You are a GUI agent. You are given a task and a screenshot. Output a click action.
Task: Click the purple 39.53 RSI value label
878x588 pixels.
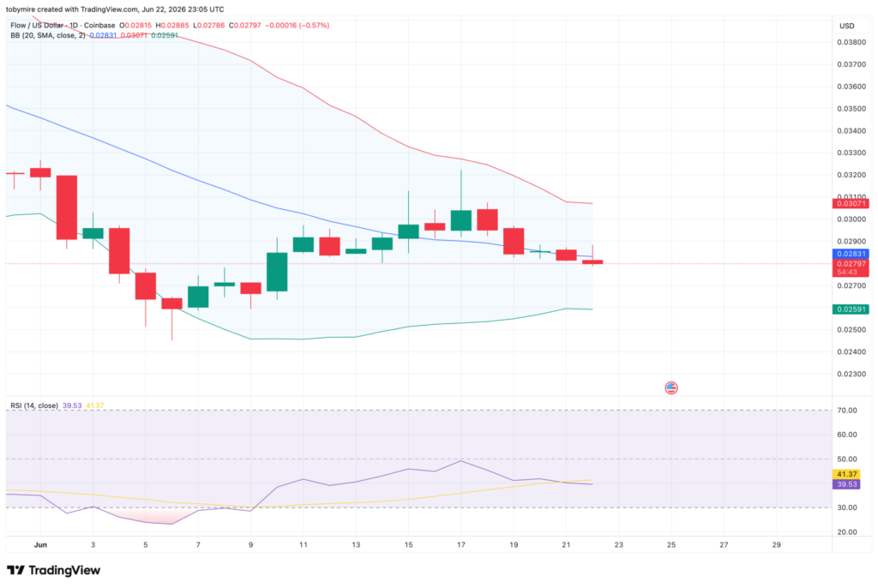click(x=846, y=483)
